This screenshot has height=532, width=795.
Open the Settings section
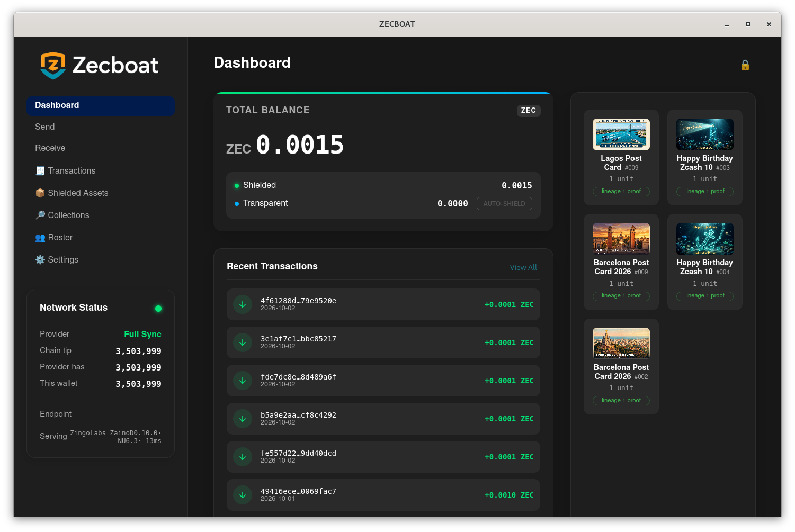(101, 259)
